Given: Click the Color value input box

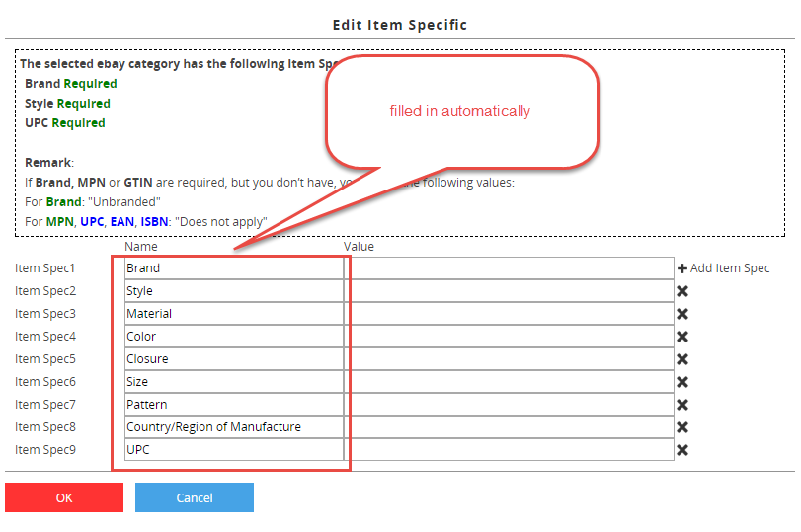Looking at the screenshot, I should pyautogui.click(x=509, y=337).
